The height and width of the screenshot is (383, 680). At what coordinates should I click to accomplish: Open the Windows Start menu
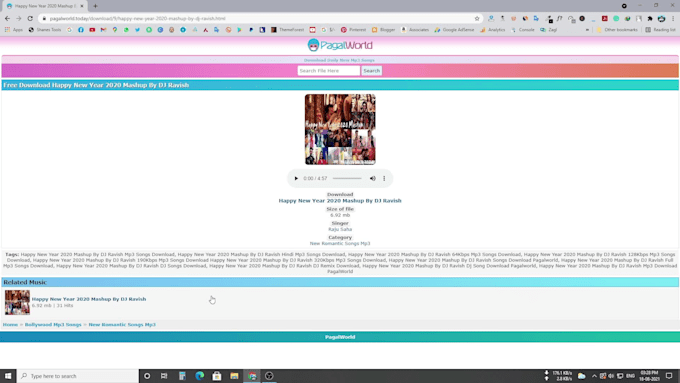tap(8, 376)
